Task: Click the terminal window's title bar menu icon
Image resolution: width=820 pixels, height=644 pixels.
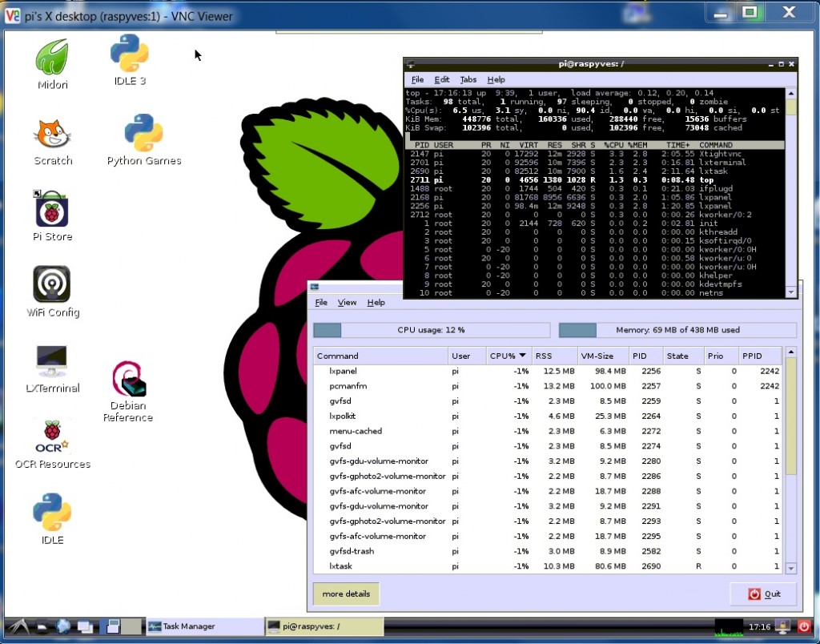Action: 411,64
